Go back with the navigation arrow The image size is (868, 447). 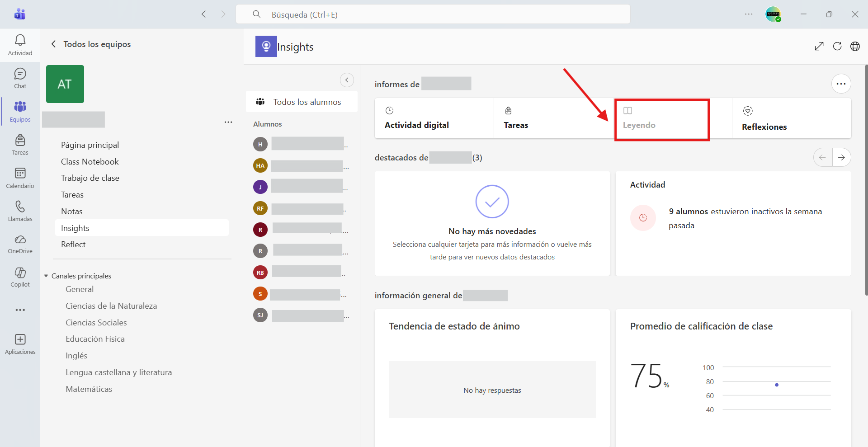pyautogui.click(x=204, y=14)
